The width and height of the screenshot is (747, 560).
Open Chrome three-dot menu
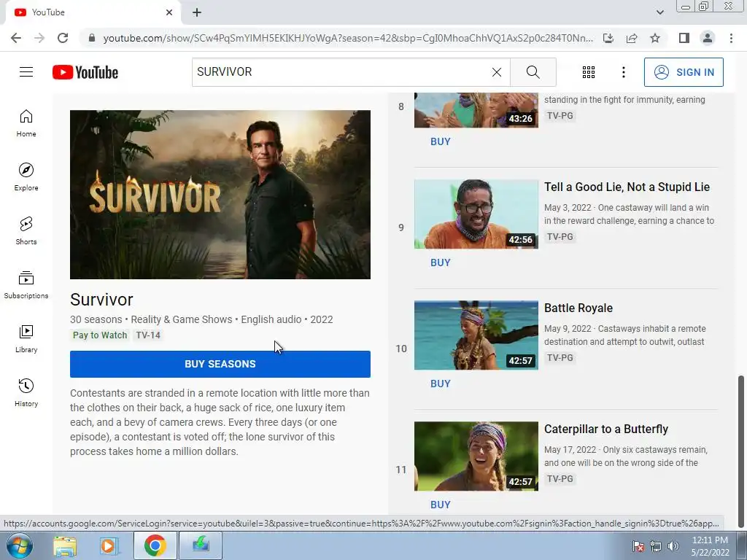pos(731,38)
